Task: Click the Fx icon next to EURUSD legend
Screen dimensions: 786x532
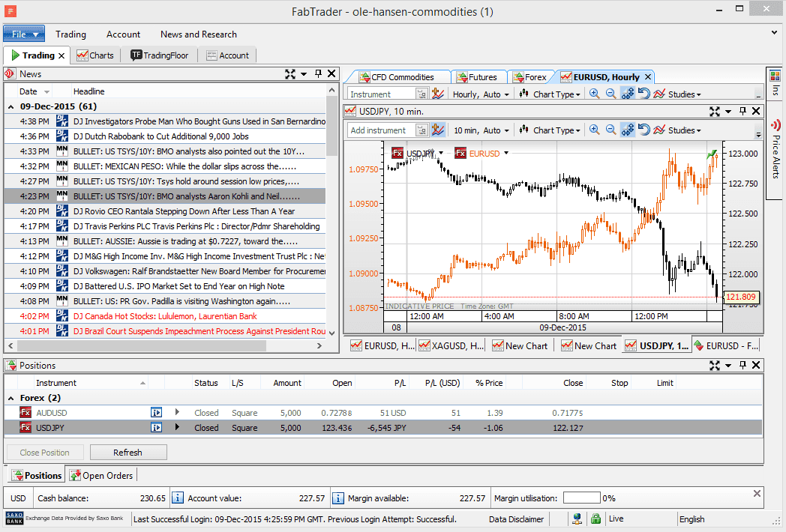Action: click(x=460, y=154)
